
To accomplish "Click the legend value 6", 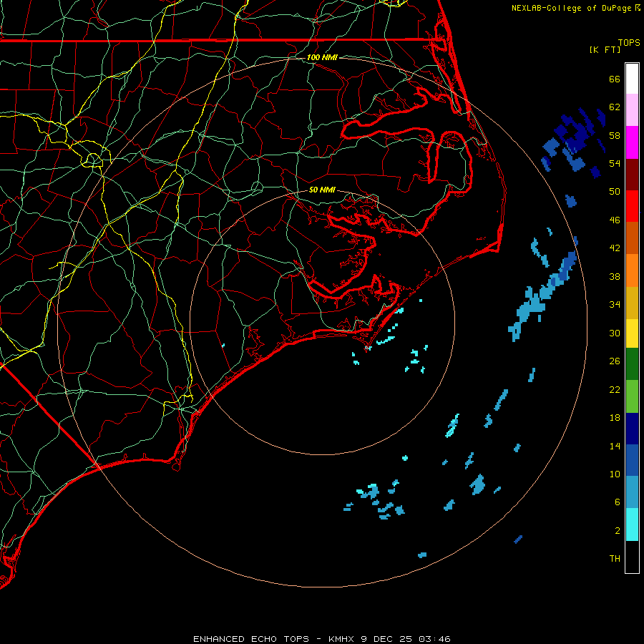I will click(x=617, y=502).
